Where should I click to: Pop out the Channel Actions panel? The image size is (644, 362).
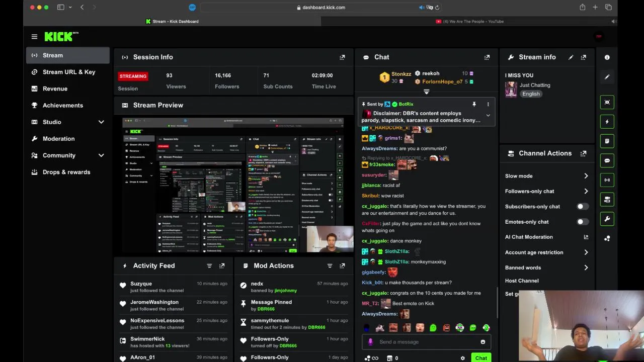pos(583,153)
